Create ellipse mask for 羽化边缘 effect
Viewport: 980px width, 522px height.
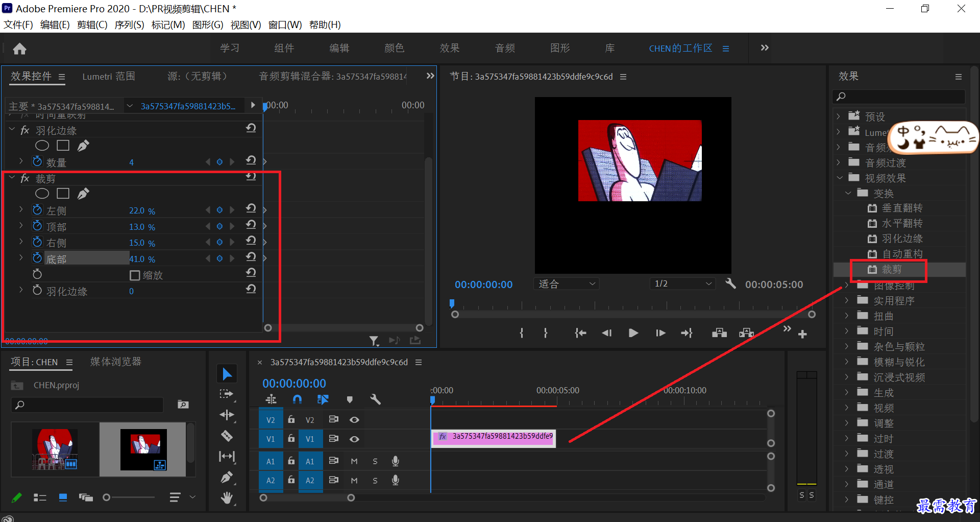[x=42, y=146]
